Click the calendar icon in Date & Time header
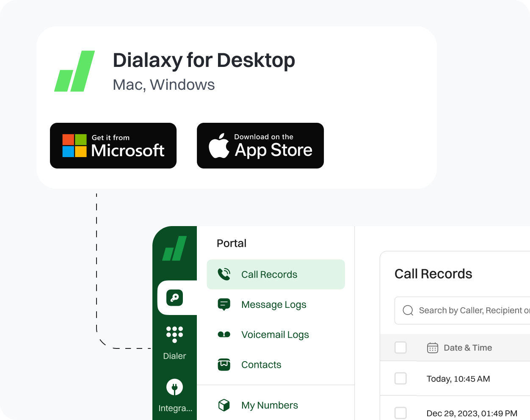The image size is (530, 420). pyautogui.click(x=432, y=348)
